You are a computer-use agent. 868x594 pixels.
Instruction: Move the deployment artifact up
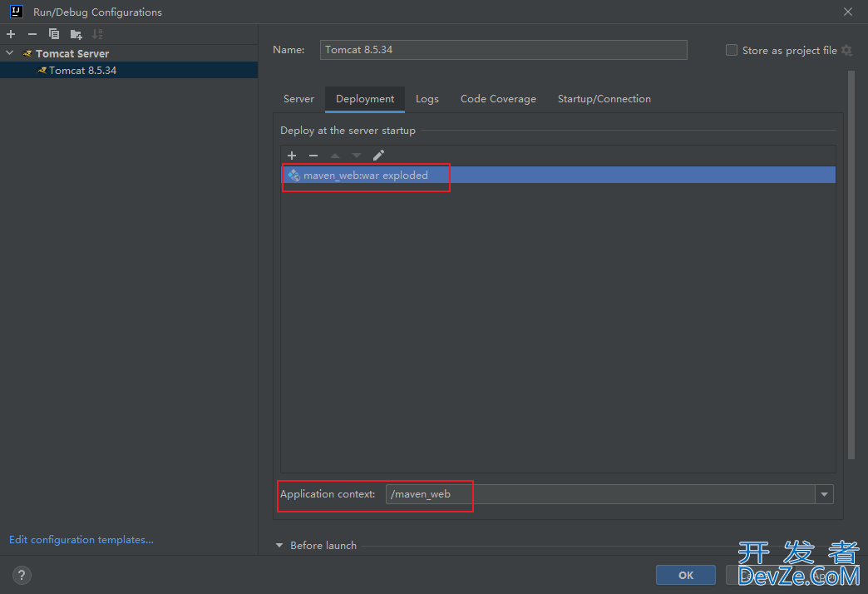coord(335,156)
